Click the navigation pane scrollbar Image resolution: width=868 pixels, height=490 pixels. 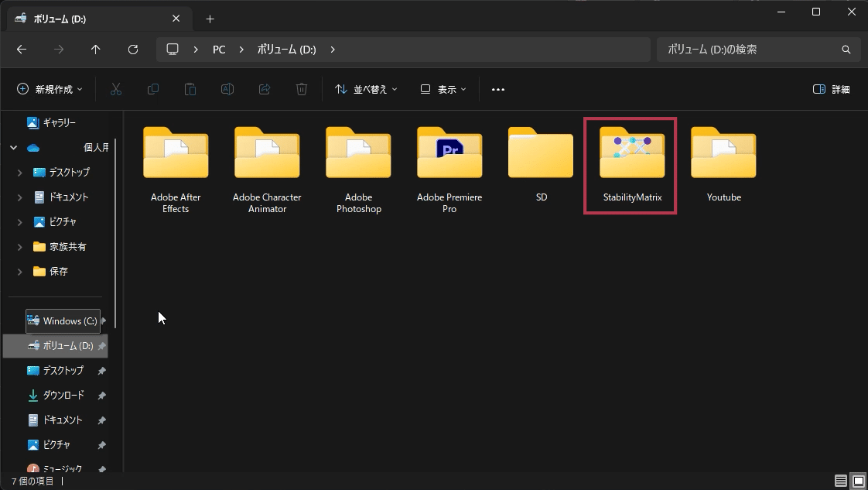tap(116, 232)
